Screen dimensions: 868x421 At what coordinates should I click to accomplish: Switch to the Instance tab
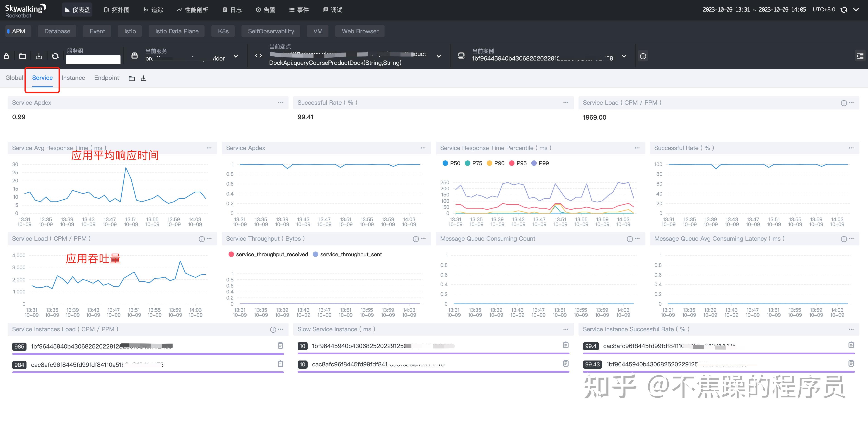pyautogui.click(x=73, y=78)
